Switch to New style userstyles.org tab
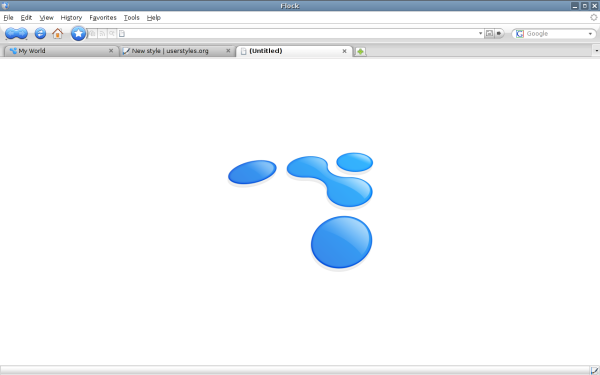The height and width of the screenshot is (375, 600). [178, 51]
